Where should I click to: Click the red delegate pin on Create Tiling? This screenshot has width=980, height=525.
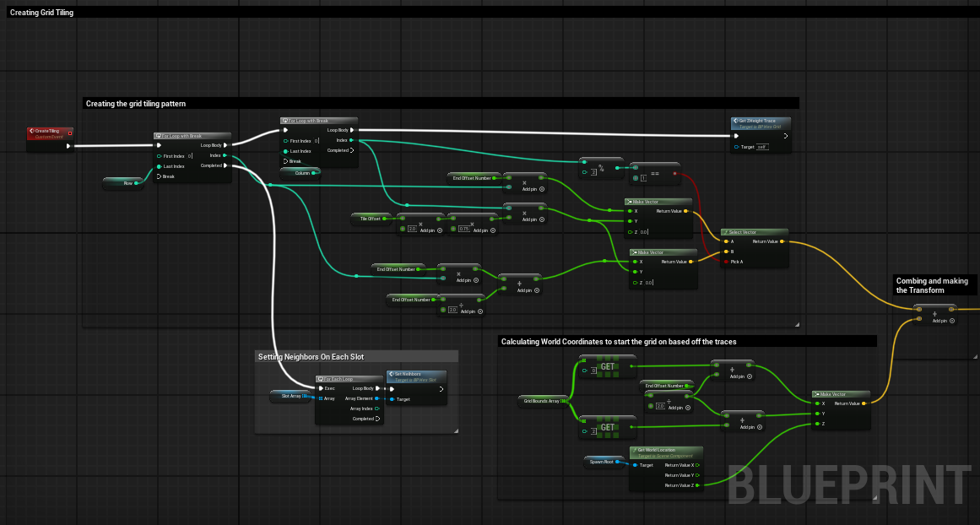(x=70, y=132)
